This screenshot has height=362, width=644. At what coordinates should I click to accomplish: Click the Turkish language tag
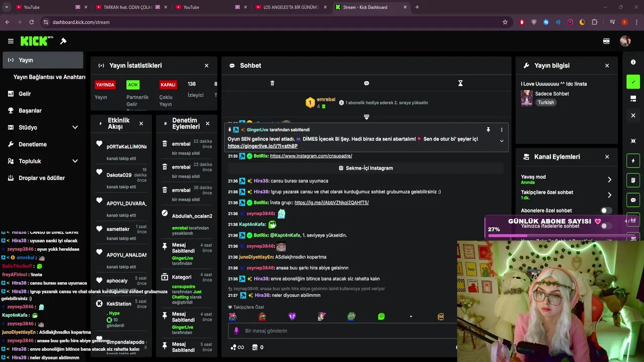[545, 103]
